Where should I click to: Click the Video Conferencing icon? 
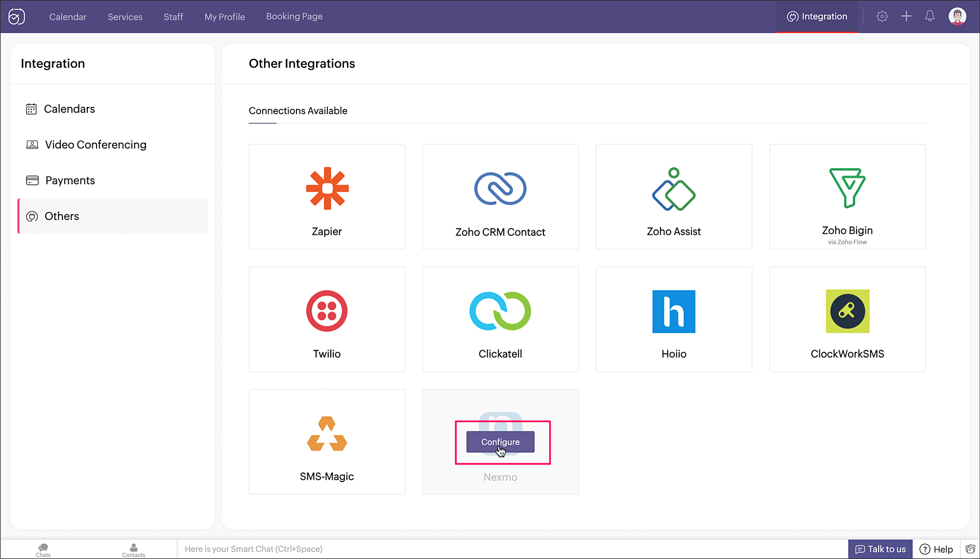pyautogui.click(x=32, y=145)
